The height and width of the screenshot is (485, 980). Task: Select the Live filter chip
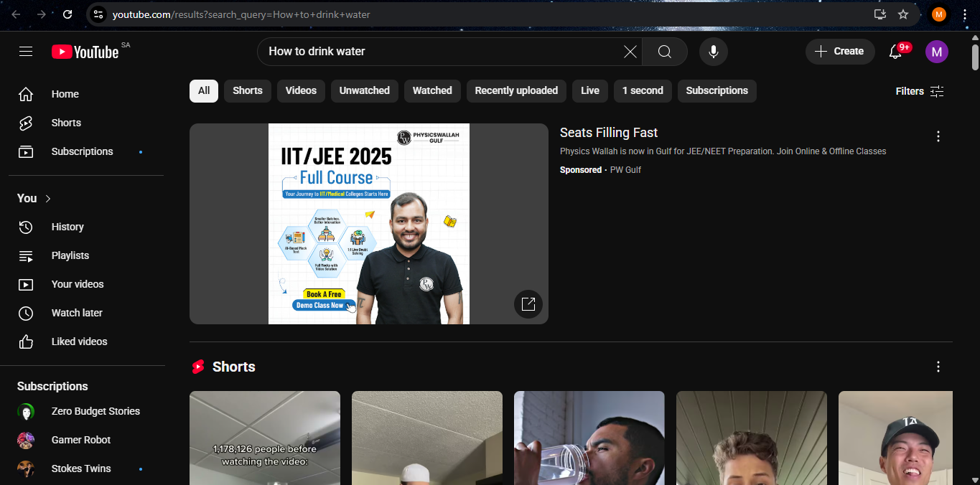point(590,91)
